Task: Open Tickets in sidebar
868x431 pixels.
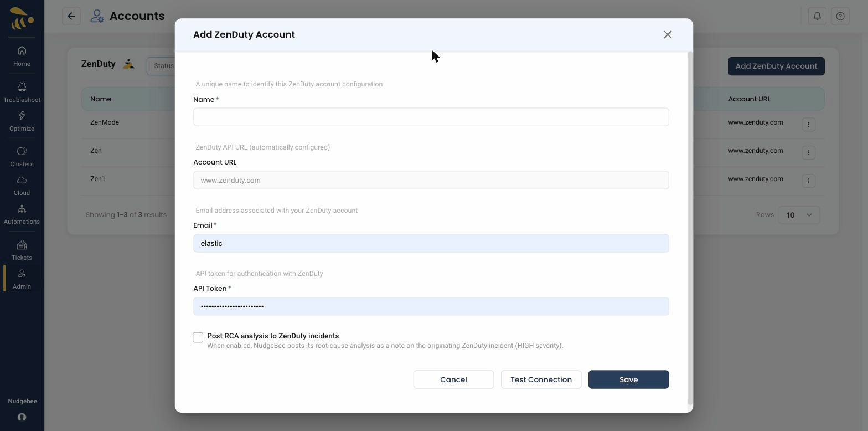Action: (22, 250)
